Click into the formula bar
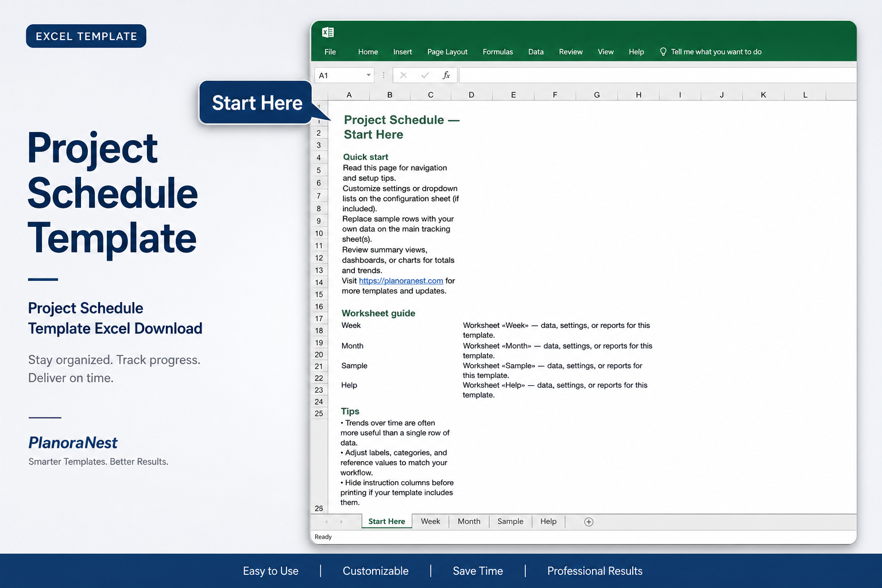The height and width of the screenshot is (588, 882). 657,75
